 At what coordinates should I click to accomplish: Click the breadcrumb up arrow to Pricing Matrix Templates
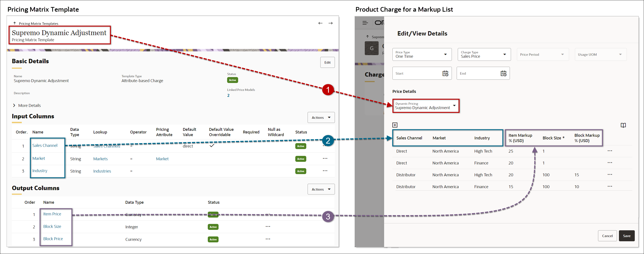(x=15, y=23)
